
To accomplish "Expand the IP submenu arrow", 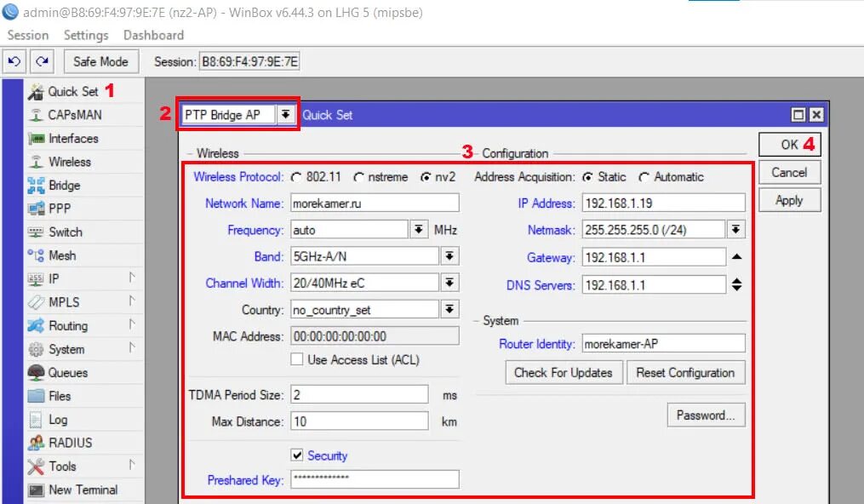I will [x=132, y=277].
